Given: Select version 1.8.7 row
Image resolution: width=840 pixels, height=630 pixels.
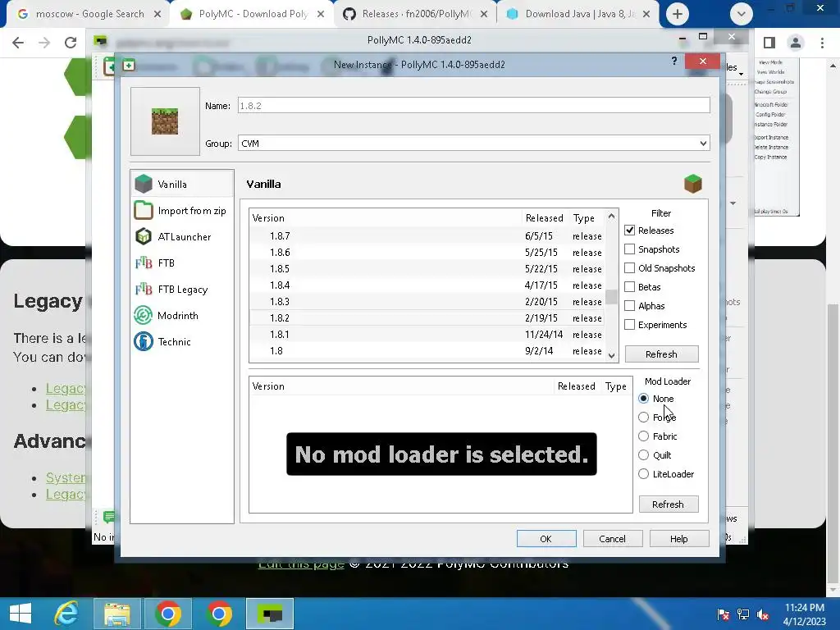Looking at the screenshot, I should coord(427,235).
